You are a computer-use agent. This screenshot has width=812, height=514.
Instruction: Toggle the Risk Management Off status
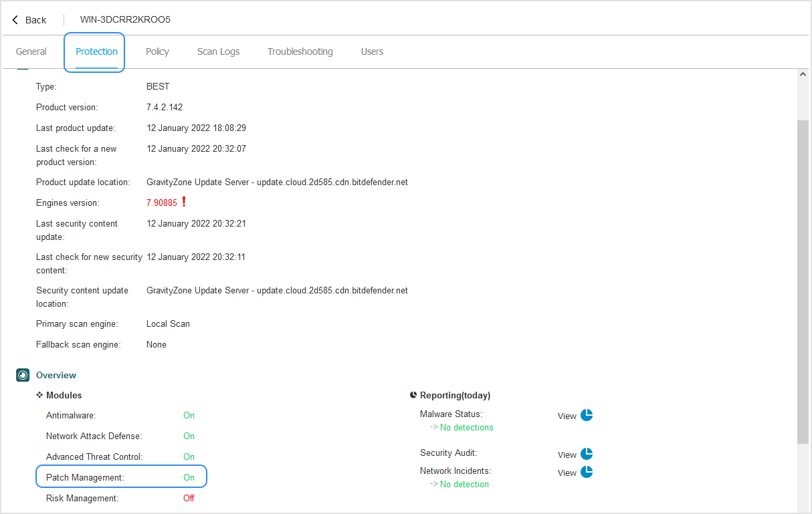188,498
